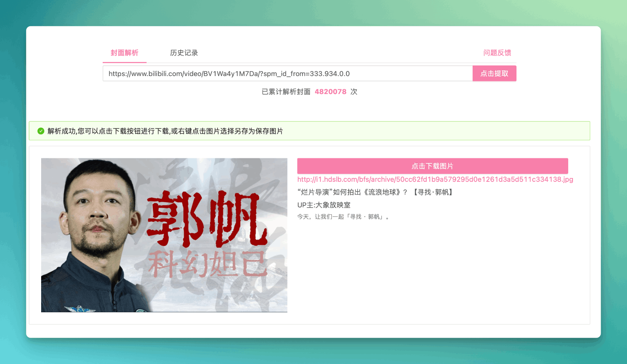Click the UP主:大象放映室 uploader text
Image resolution: width=627 pixels, height=364 pixels.
[324, 205]
